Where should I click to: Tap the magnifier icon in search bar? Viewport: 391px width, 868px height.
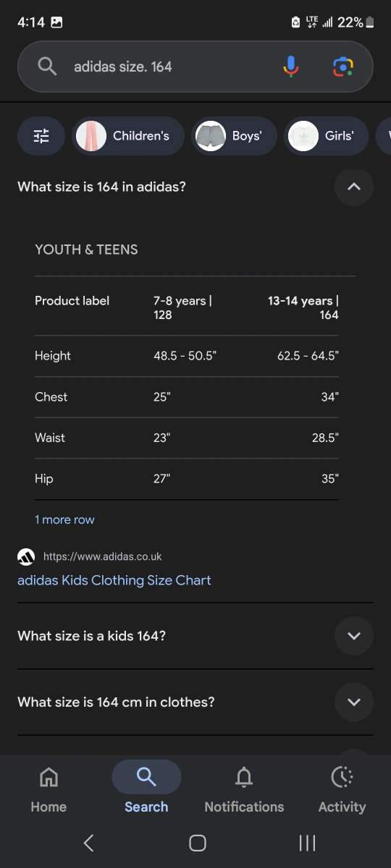click(47, 67)
